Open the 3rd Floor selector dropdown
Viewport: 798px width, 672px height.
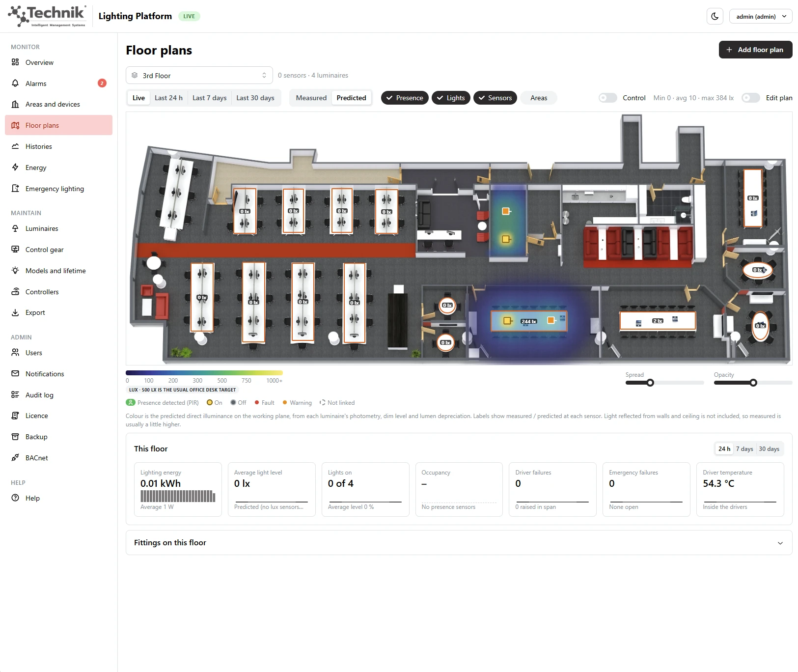(199, 75)
